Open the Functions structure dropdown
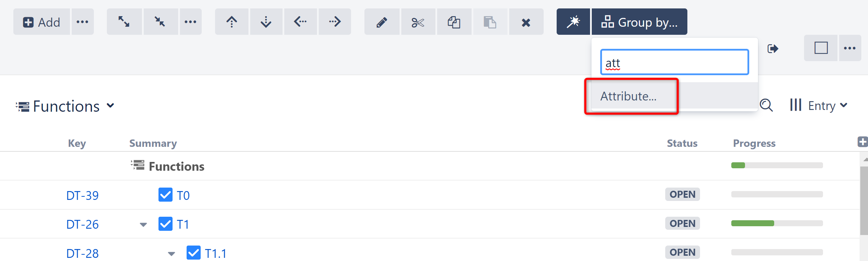The width and height of the screenshot is (868, 261). point(65,106)
